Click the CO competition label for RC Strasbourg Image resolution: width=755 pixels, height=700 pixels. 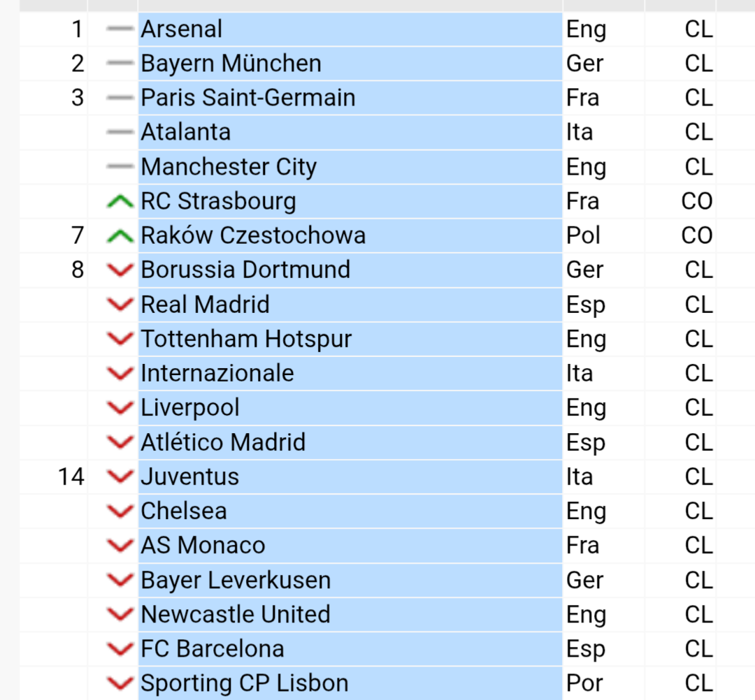pos(696,201)
